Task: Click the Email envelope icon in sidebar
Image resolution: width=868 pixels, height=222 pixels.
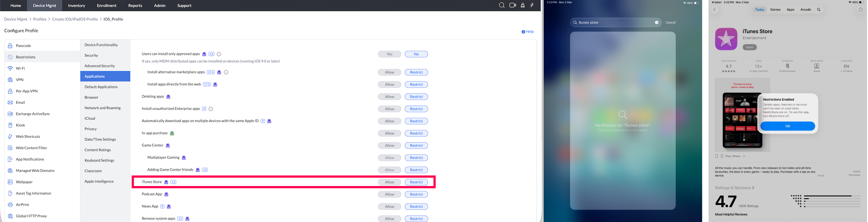Action: coord(10,102)
